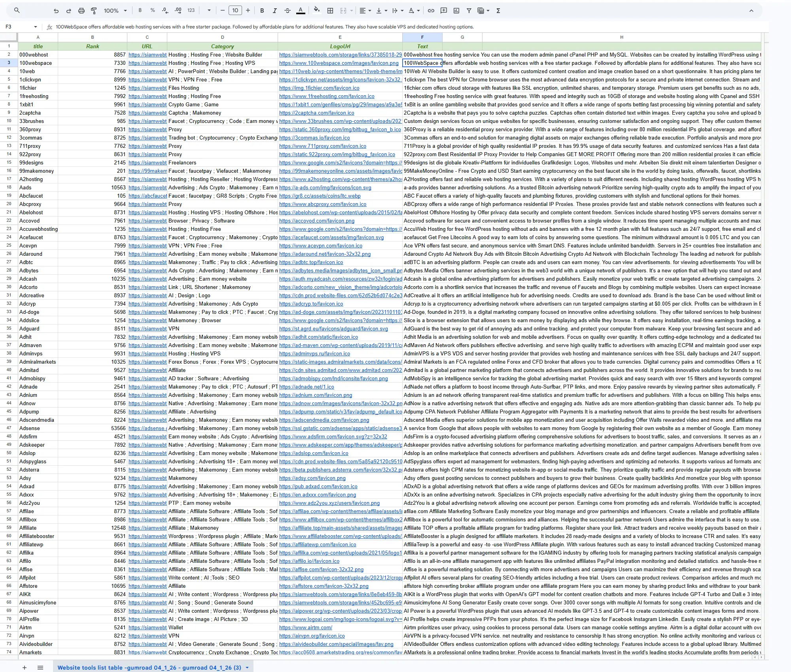The image size is (791, 672).
Task: Open the 2captcha favicon.ico link
Action: click(316, 113)
